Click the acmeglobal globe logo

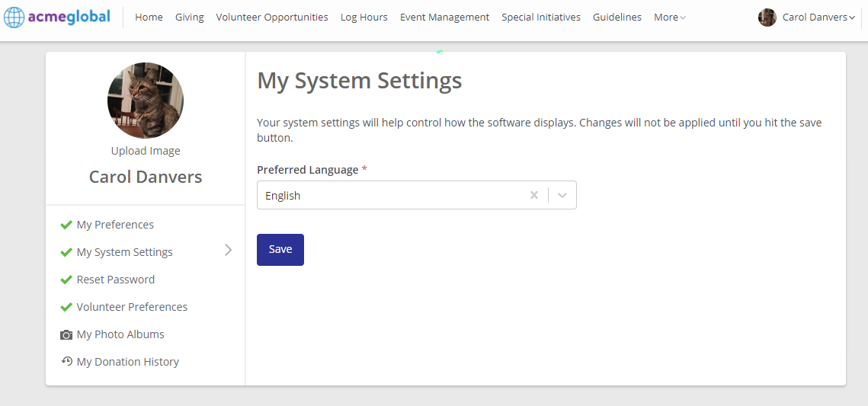[14, 18]
